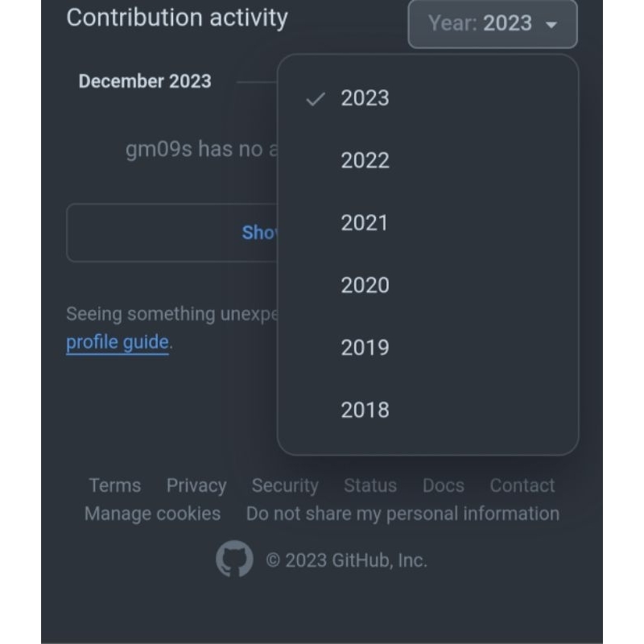Open the Security page

coord(285,485)
